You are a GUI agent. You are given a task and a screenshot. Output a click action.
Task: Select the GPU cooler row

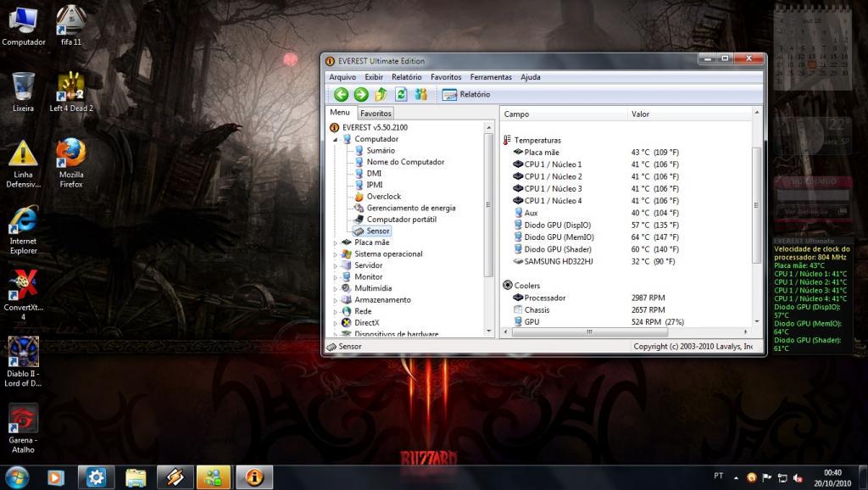(598, 322)
